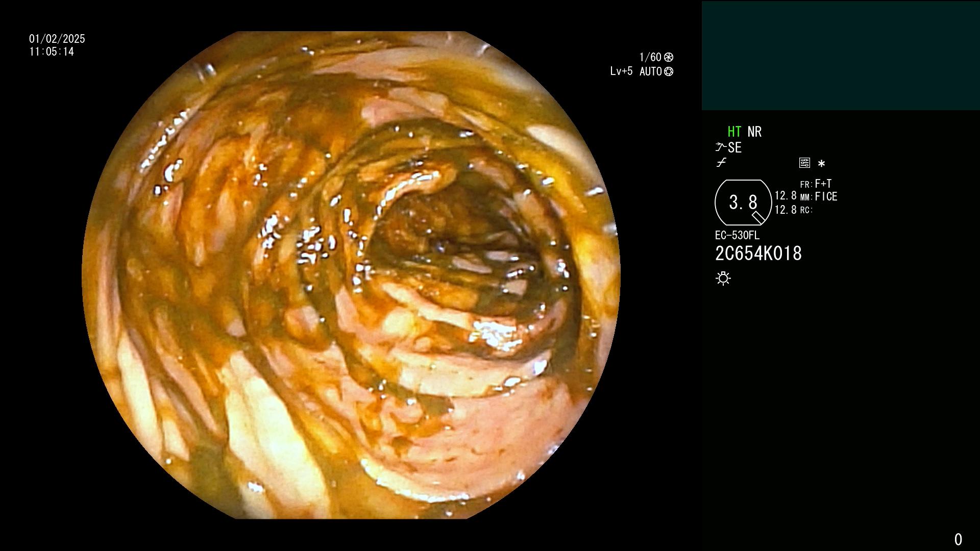Click the NR noise reduction label
Image resolution: width=980 pixels, height=551 pixels.
754,132
